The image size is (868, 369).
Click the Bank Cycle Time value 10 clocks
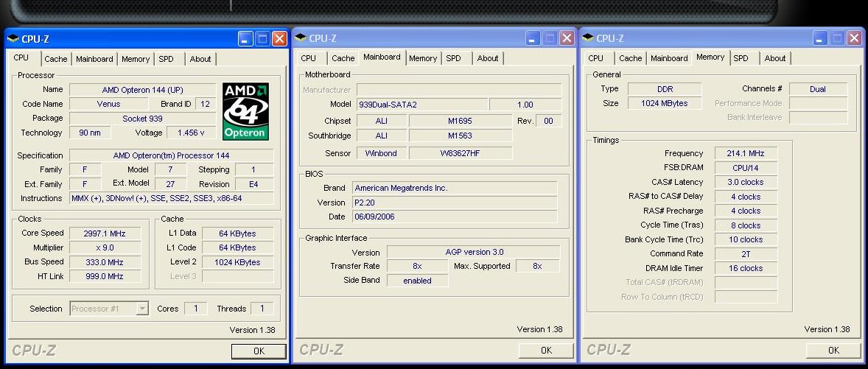pos(745,239)
